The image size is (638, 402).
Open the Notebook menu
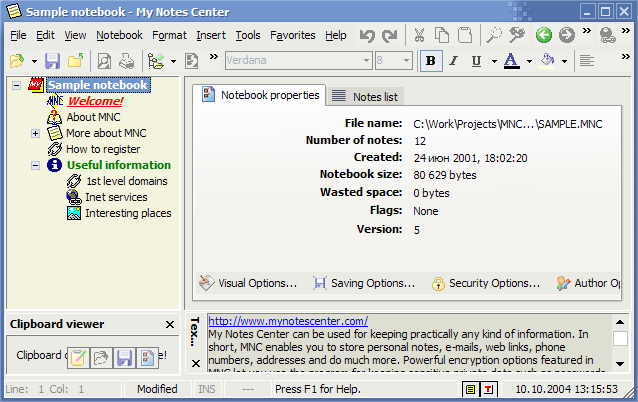pyautogui.click(x=119, y=35)
